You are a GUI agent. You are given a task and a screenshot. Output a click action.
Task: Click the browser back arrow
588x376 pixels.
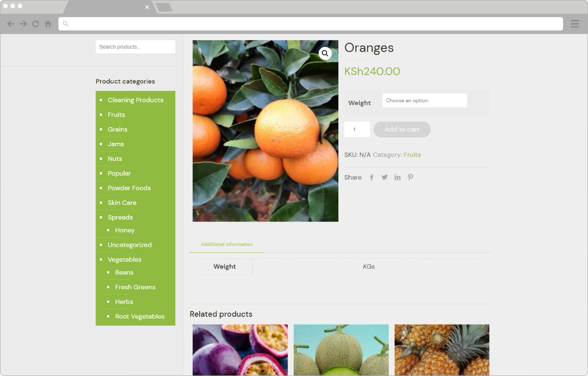point(10,23)
